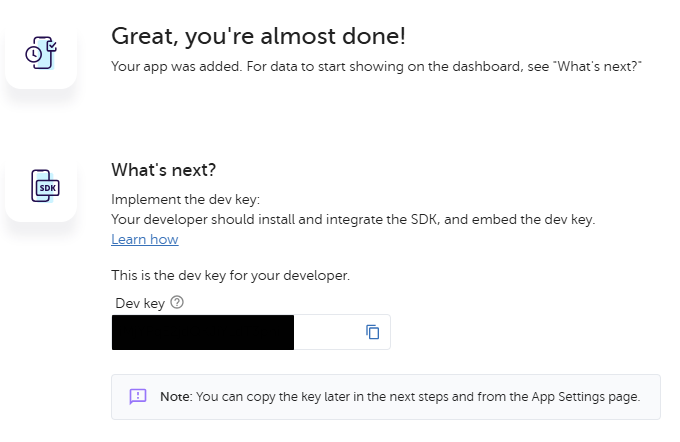Select the "What's next?" heading

coord(163,170)
